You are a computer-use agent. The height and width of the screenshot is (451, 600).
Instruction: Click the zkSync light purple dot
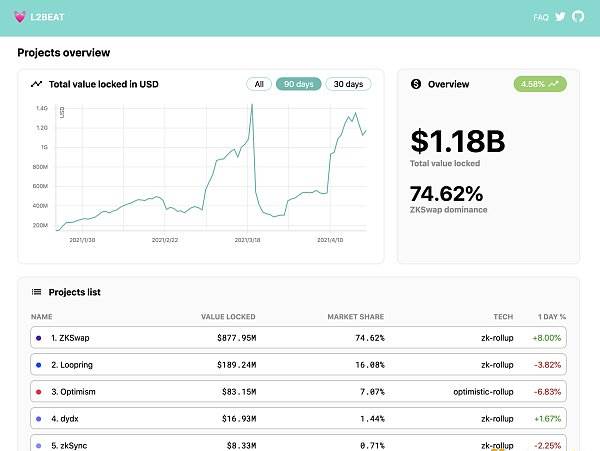pyautogui.click(x=39, y=446)
